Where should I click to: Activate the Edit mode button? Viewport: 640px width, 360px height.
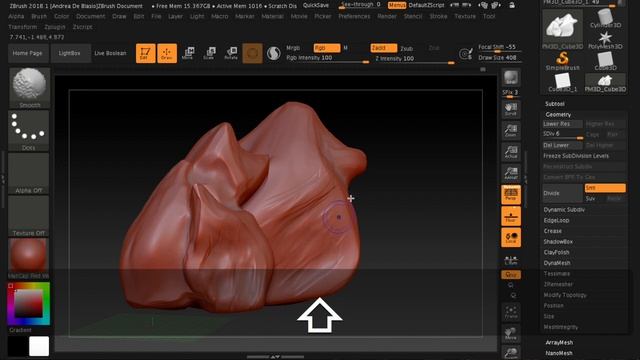pos(145,53)
